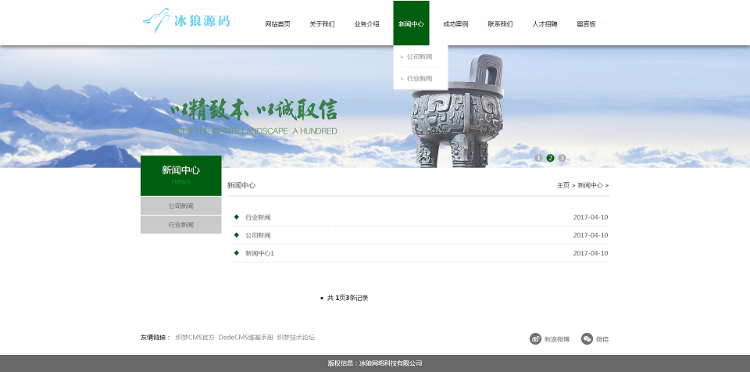Viewport: 750px width, 372px height.
Task: Open the 新闻中心1 article in the list
Action: pyautogui.click(x=260, y=253)
